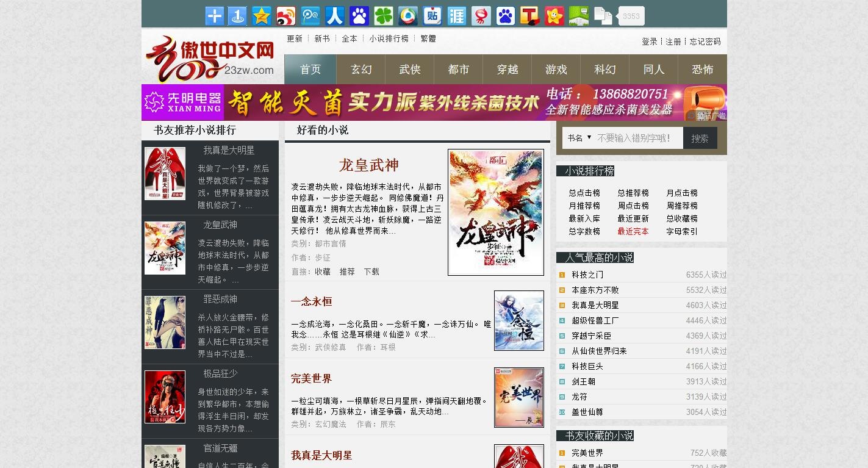The image size is (868, 468).
Task: Click the red T share icon
Action: [x=530, y=16]
